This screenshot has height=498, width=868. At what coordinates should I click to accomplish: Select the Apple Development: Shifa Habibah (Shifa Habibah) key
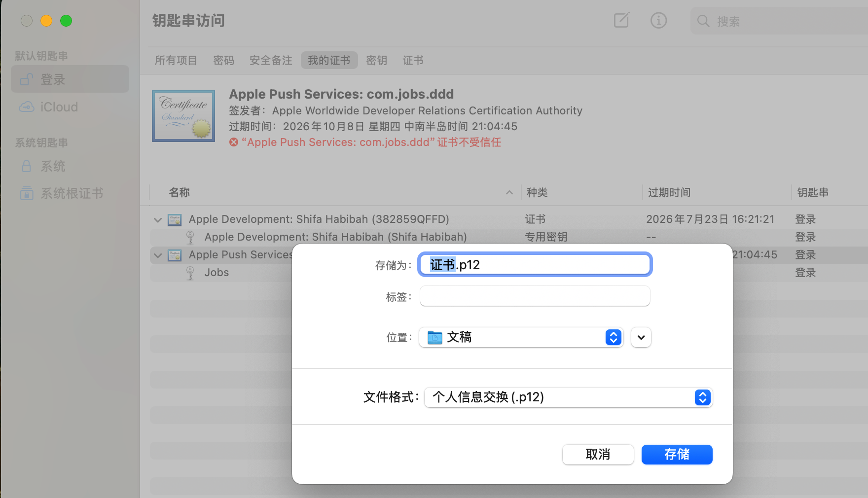point(335,237)
